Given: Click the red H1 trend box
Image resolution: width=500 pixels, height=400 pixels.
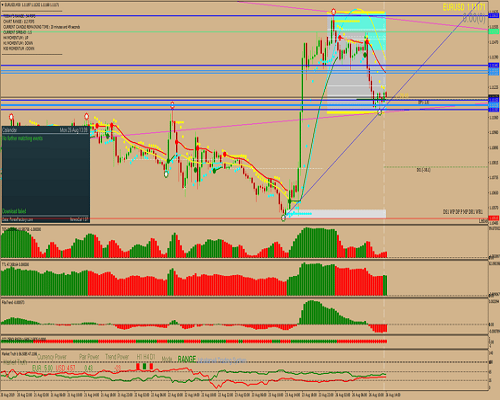Looking at the screenshot, I should 138,366.
